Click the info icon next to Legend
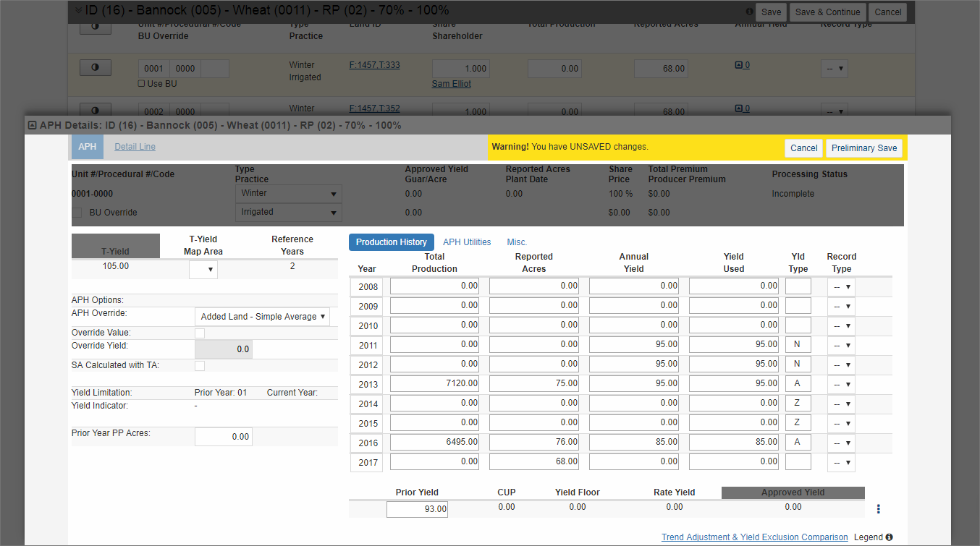This screenshot has width=980, height=546. coord(889,537)
